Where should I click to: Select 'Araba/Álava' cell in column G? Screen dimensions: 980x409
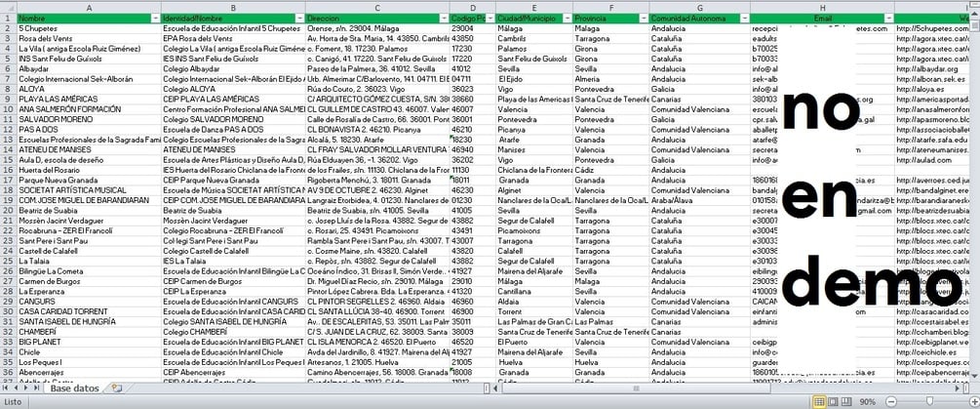tap(699, 201)
